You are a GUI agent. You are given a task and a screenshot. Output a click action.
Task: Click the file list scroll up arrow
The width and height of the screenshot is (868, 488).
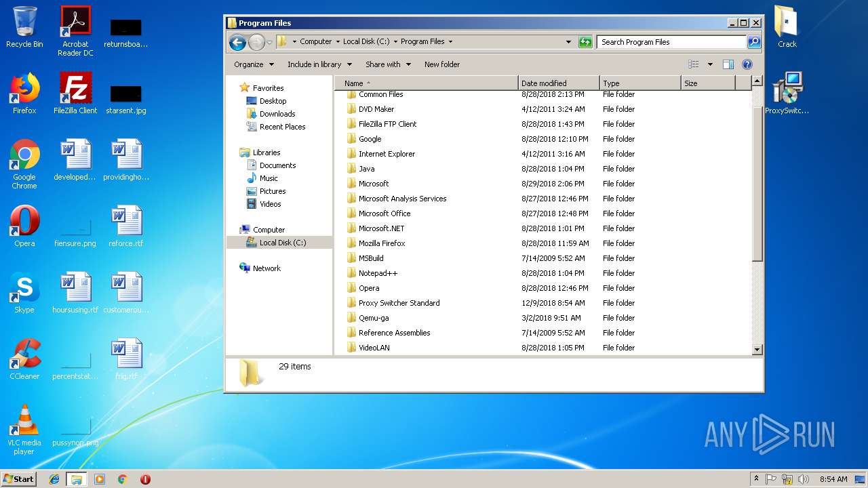pyautogui.click(x=757, y=81)
